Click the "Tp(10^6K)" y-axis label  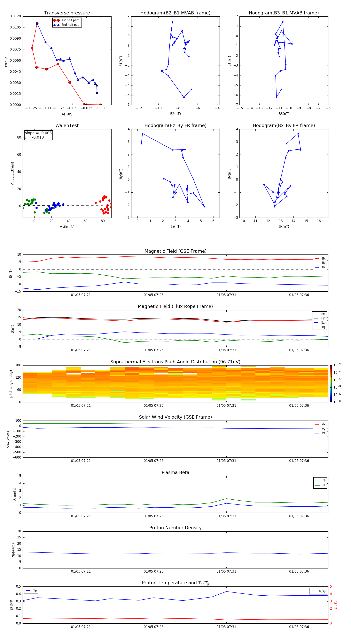tap(11, 605)
